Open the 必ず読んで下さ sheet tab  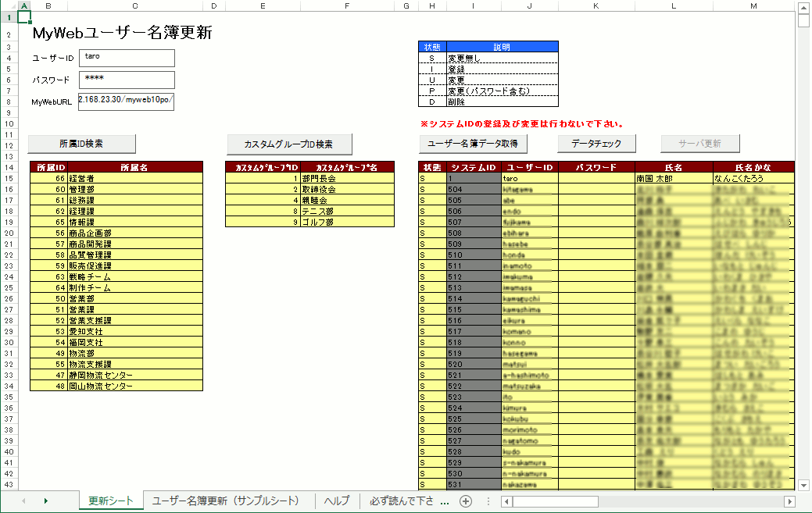(402, 501)
